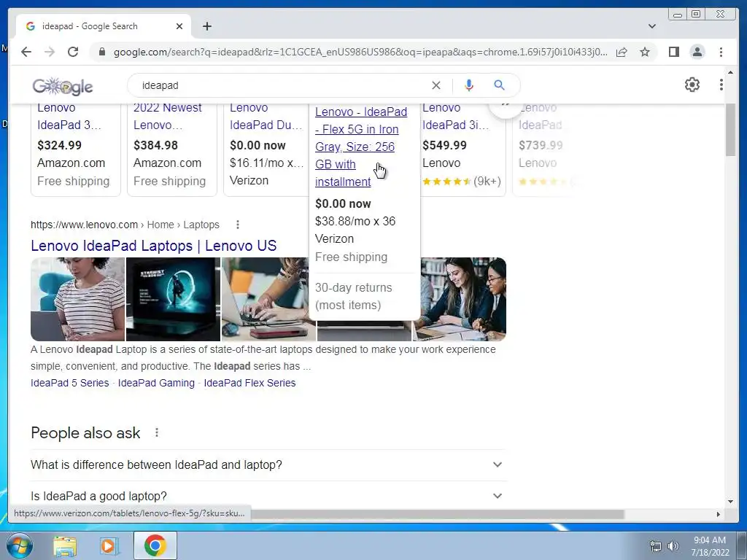Click the address bar URL
Image resolution: width=747 pixels, height=560 pixels.
click(360, 52)
